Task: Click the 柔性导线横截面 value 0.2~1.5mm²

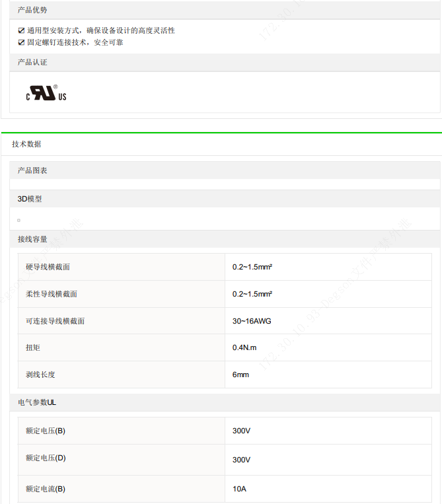Action: pos(252,294)
